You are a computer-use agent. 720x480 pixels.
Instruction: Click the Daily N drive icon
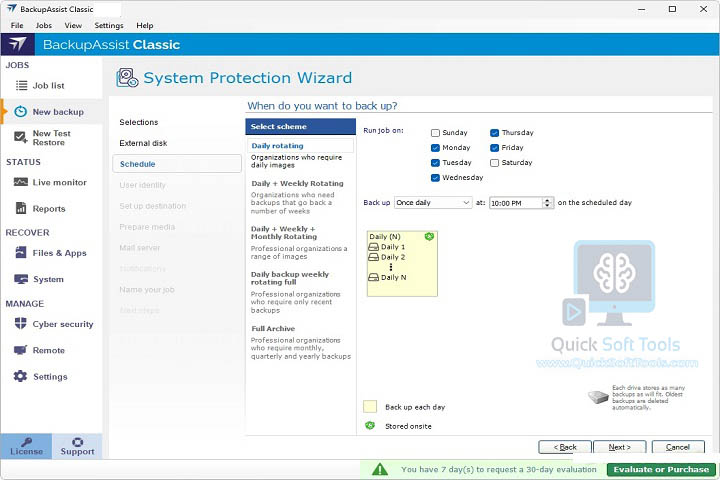(374, 277)
